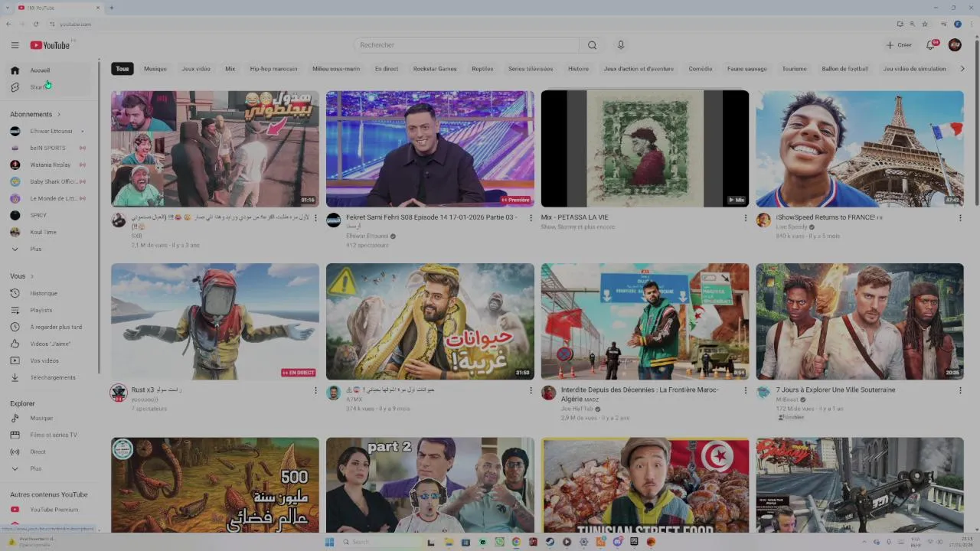Open the Frontière Maroc-Algérie thumbnail
The height and width of the screenshot is (551, 980).
coord(645,321)
